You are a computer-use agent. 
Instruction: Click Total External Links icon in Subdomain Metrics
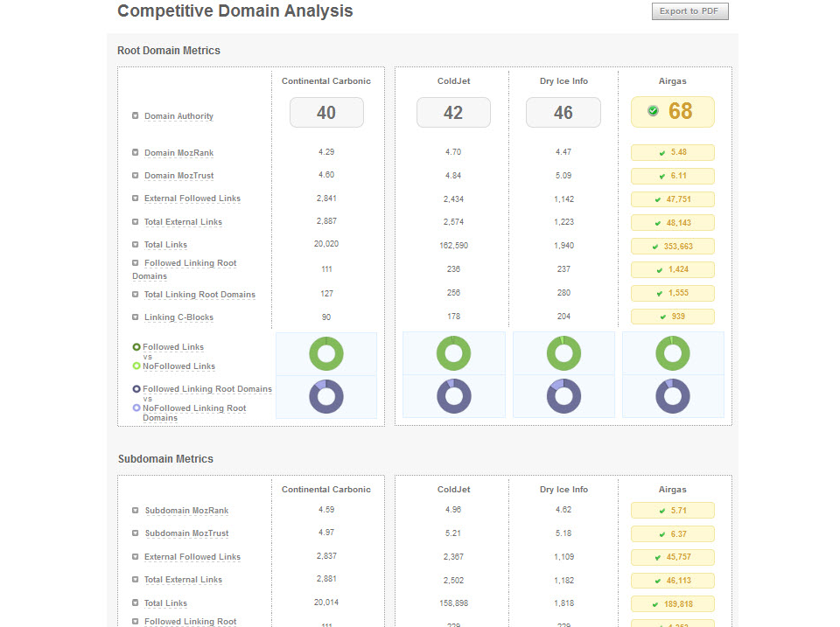tap(135, 580)
